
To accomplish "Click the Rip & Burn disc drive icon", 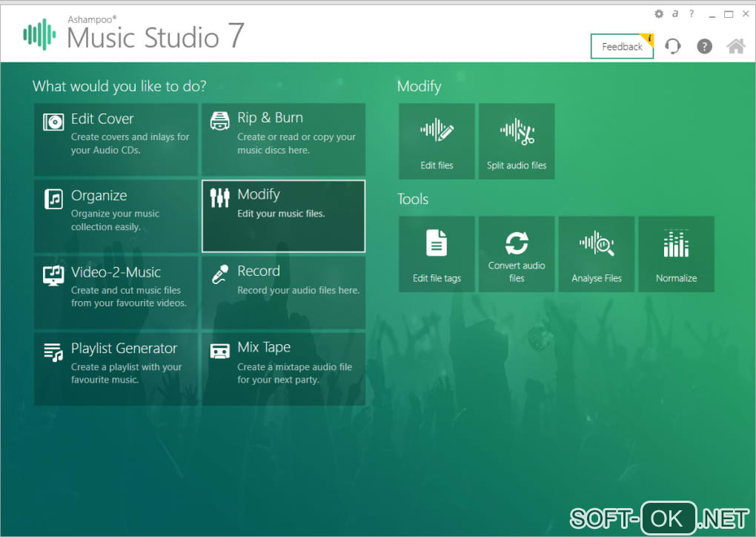I will [x=220, y=121].
